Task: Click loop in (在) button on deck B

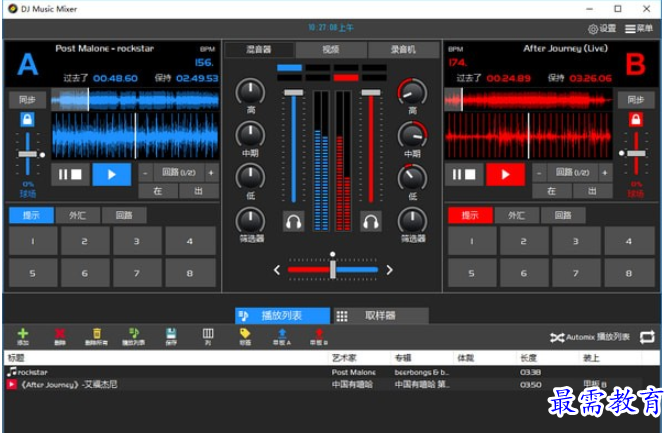Action: click(x=552, y=191)
